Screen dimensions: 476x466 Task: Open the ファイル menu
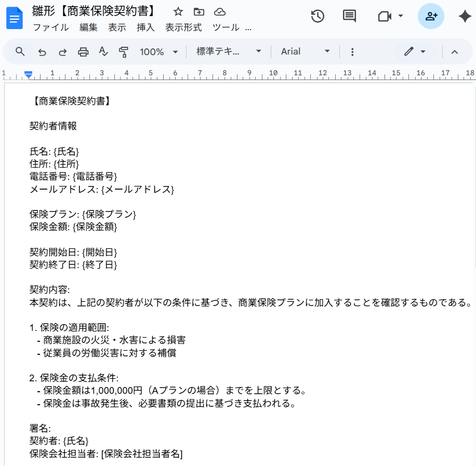[x=51, y=28]
